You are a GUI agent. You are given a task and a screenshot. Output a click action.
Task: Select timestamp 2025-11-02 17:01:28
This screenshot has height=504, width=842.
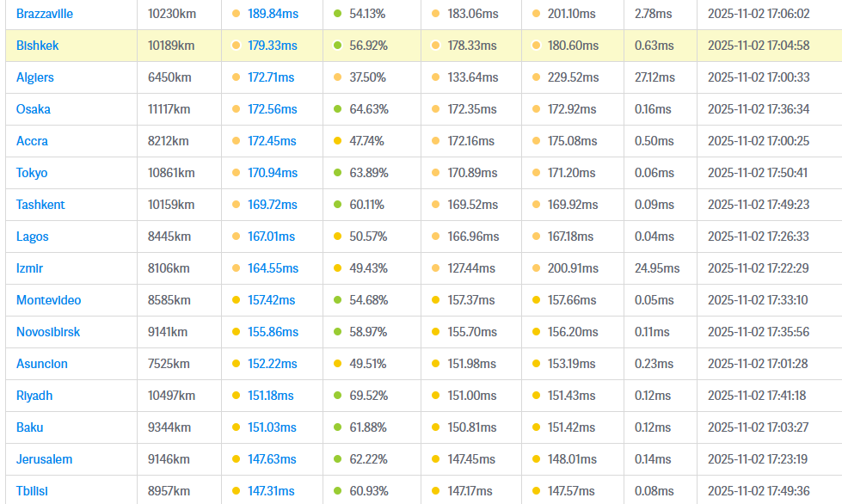pos(758,364)
